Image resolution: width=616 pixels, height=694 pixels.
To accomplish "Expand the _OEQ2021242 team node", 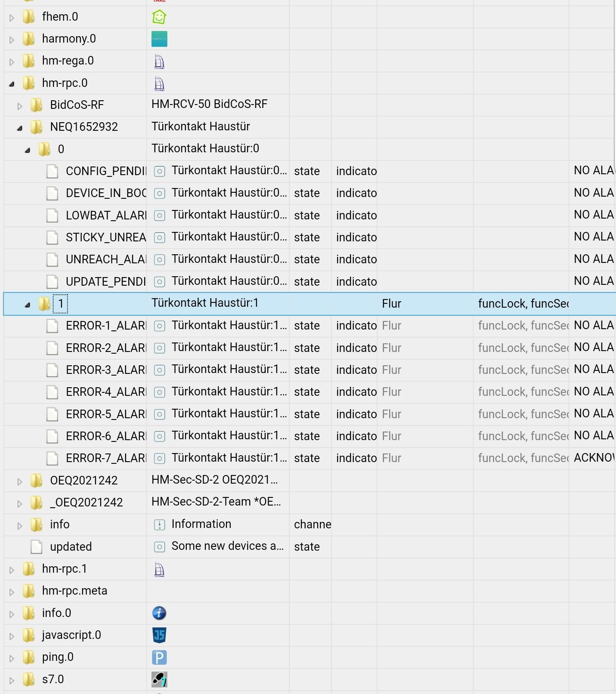I will point(20,503).
